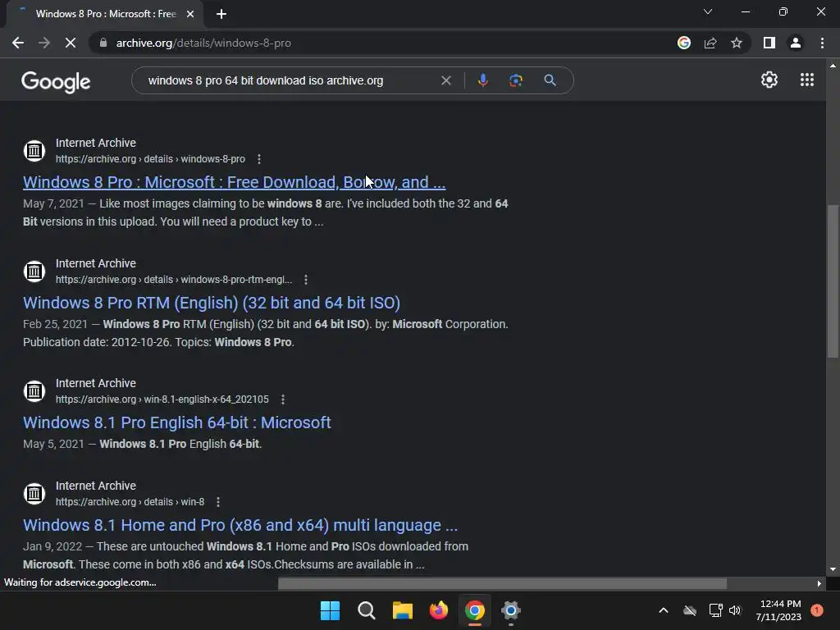Open Chrome's three-dot menu
This screenshot has height=630, width=840.
tap(822, 43)
